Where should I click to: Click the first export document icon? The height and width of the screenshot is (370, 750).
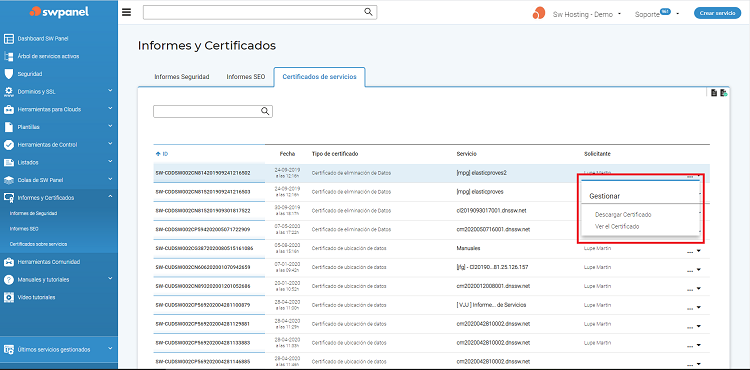(714, 93)
